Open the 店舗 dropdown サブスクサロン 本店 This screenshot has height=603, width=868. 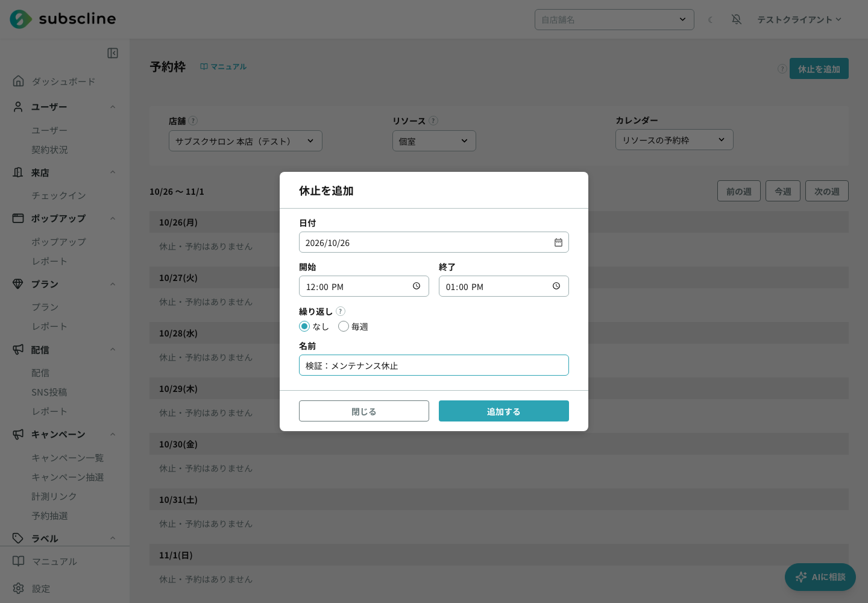tap(245, 140)
